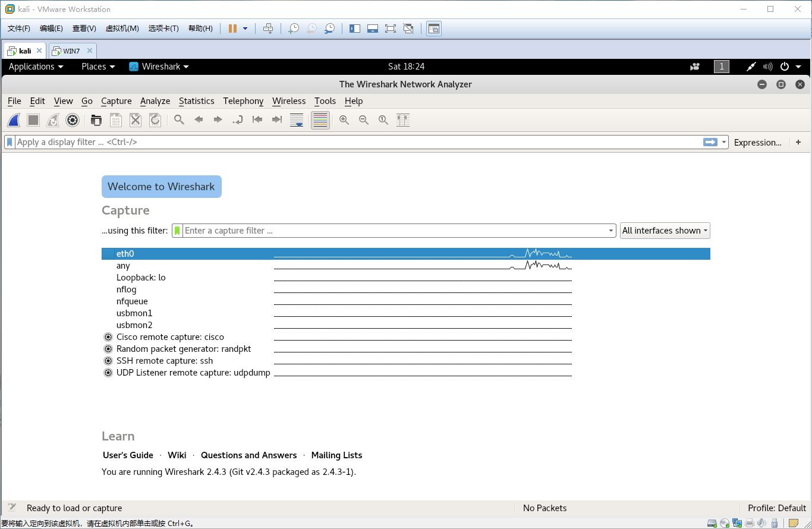Screen dimensions: 812x529
Task: Open the All interfaces shown dropdown
Action: point(665,231)
